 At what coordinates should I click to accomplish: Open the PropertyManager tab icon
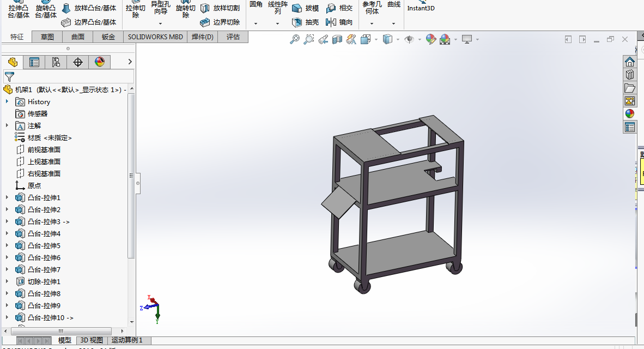point(34,62)
